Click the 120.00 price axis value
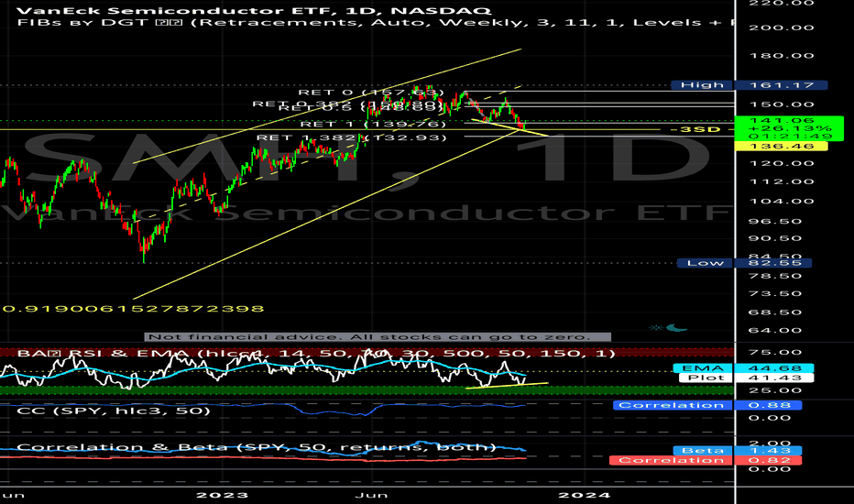The height and width of the screenshot is (504, 854). pos(782,163)
